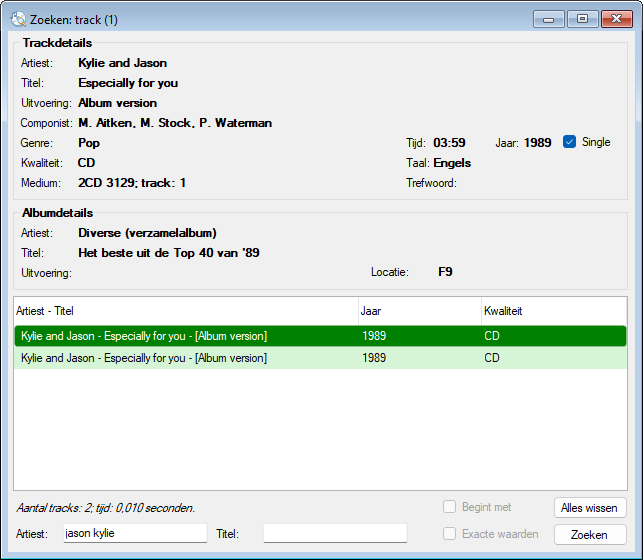Click track title Especially for you
The height and width of the screenshot is (560, 643).
[x=128, y=83]
